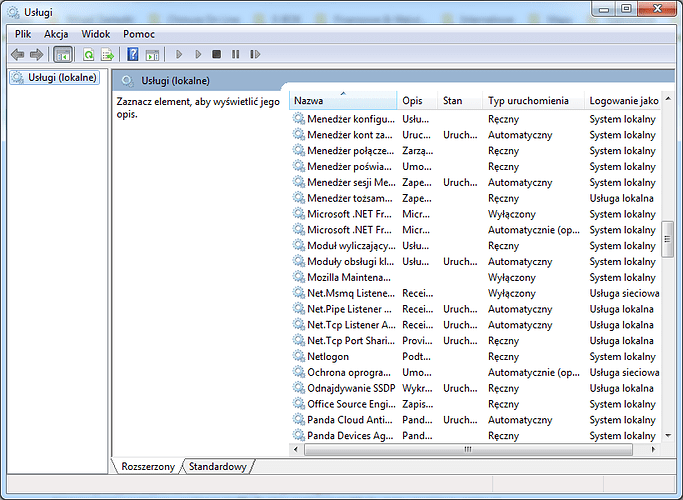The width and height of the screenshot is (683, 500).
Task: Click the horizontal scrollbar right arrow
Action: point(653,449)
